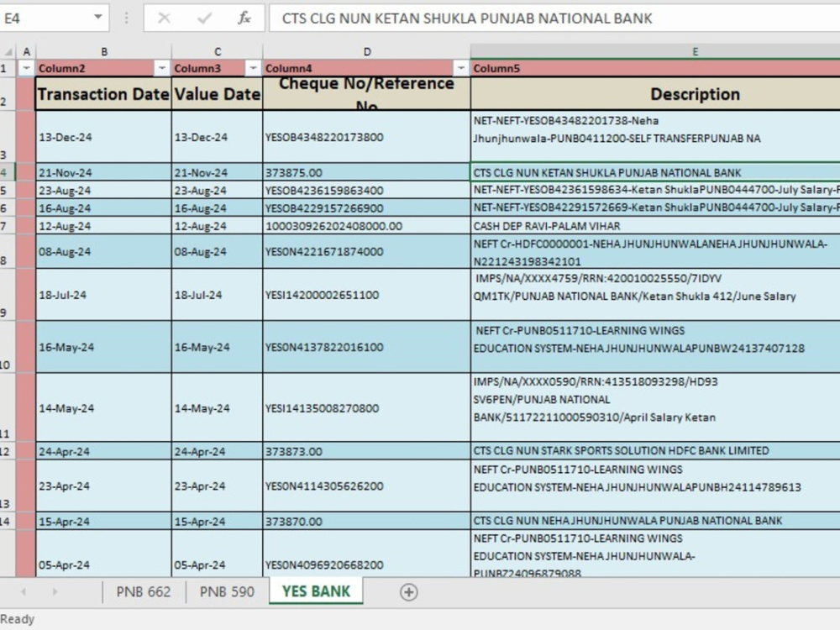The width and height of the screenshot is (840, 630).
Task: Click the Description header cell
Action: [x=656, y=94]
